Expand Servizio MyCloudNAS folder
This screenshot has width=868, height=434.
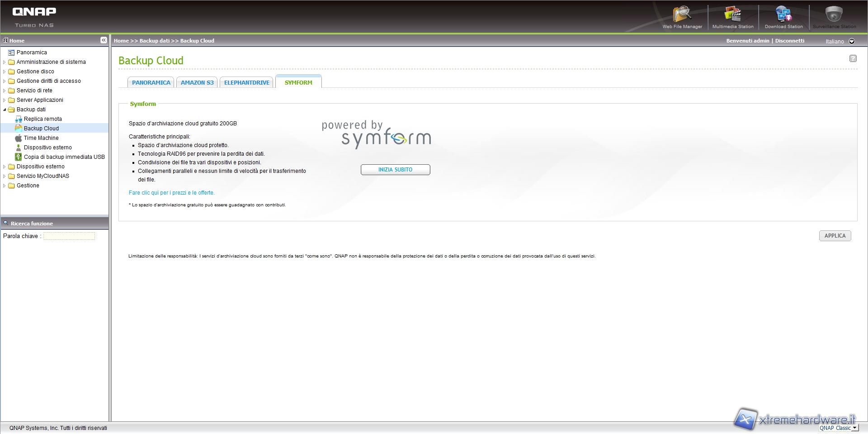point(5,176)
